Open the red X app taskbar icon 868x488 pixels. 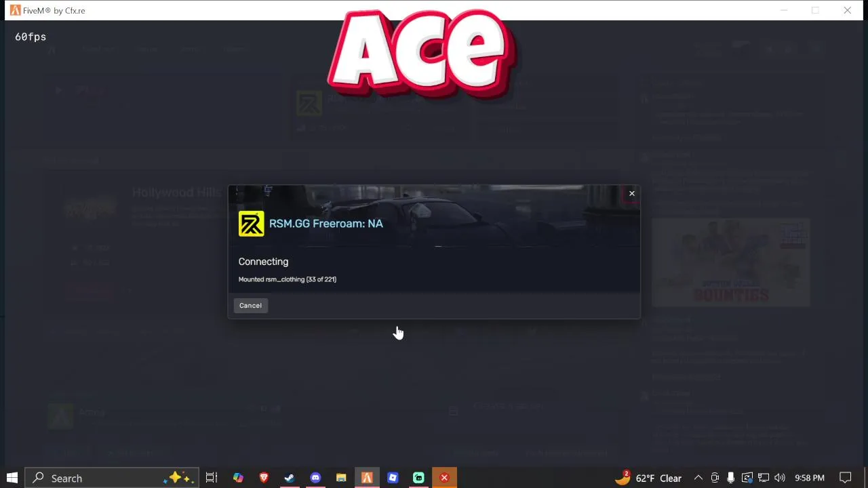coord(444,478)
